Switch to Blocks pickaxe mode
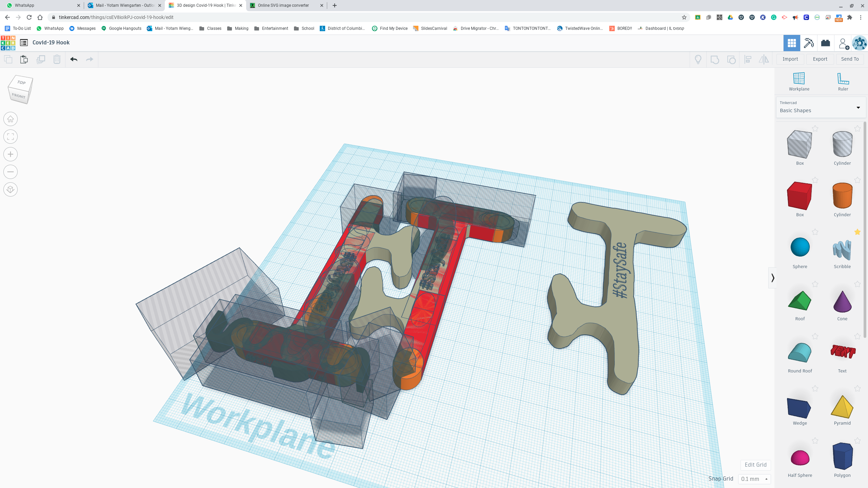The width and height of the screenshot is (868, 488). (x=809, y=43)
